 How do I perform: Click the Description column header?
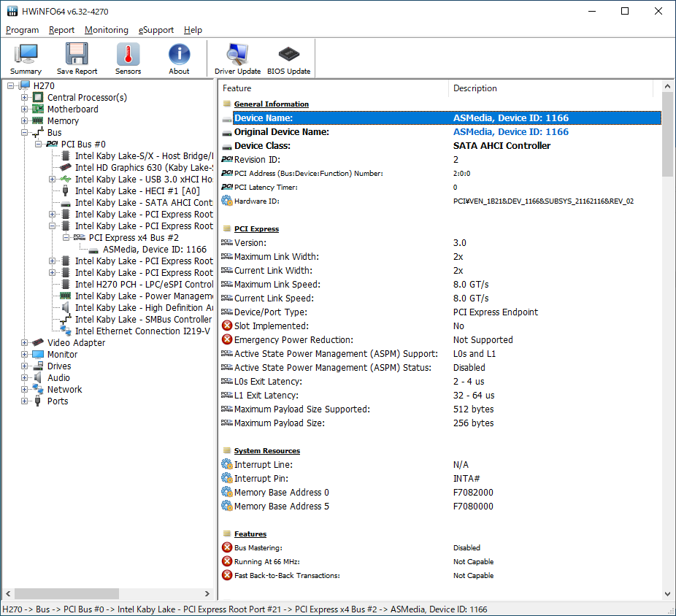point(551,88)
